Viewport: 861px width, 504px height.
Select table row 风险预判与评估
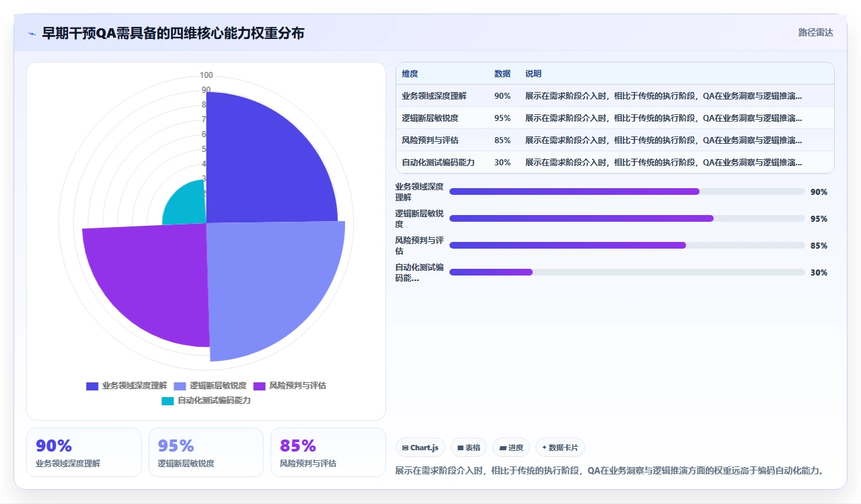(615, 140)
